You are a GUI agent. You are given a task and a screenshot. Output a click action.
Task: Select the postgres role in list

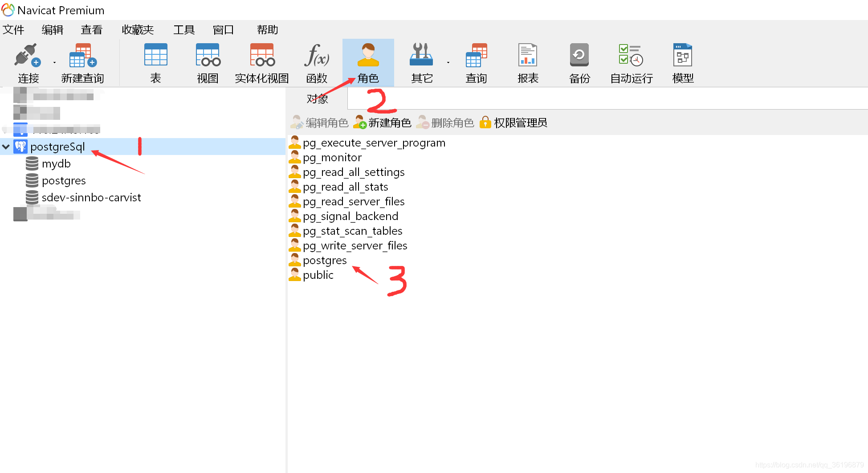pos(325,260)
